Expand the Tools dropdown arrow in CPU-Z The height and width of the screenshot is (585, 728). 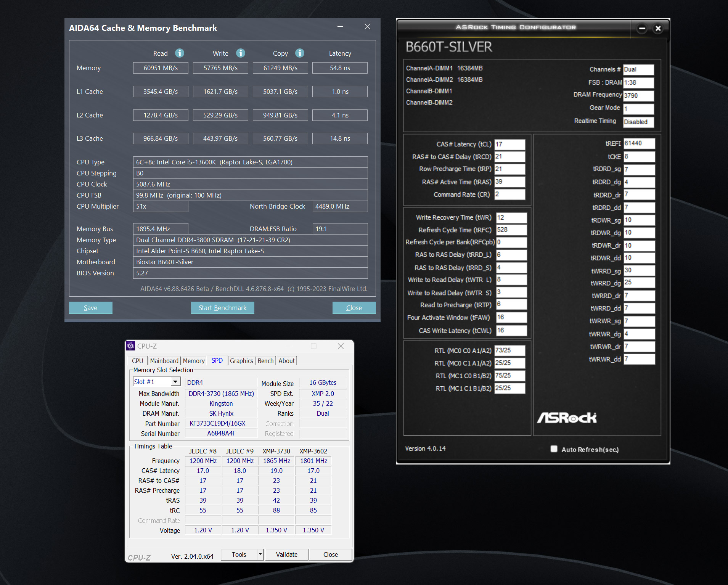pyautogui.click(x=260, y=554)
